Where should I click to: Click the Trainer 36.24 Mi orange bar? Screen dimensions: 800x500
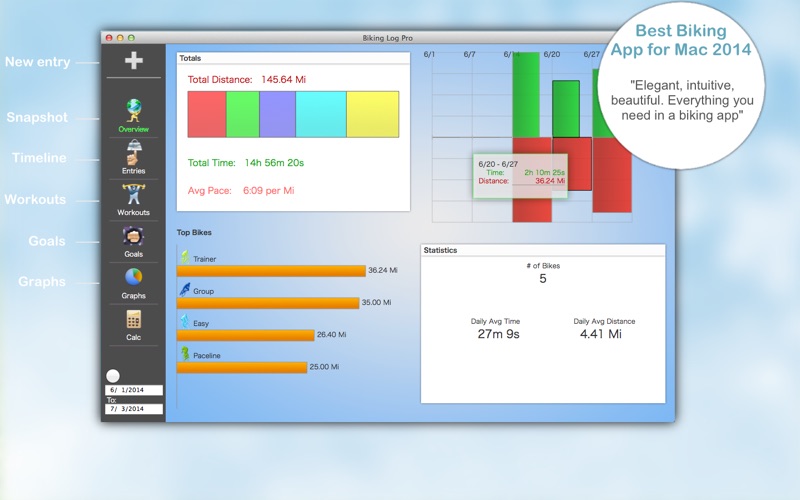pyautogui.click(x=271, y=271)
